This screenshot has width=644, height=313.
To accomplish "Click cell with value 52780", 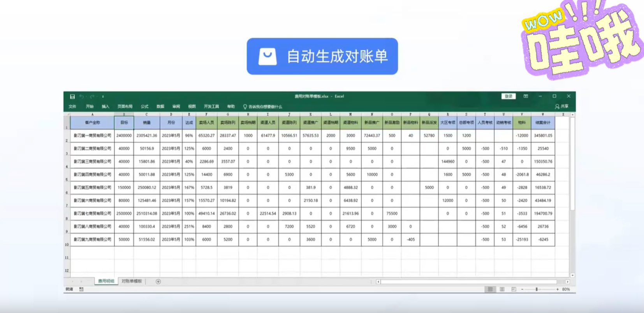I will point(429,135).
